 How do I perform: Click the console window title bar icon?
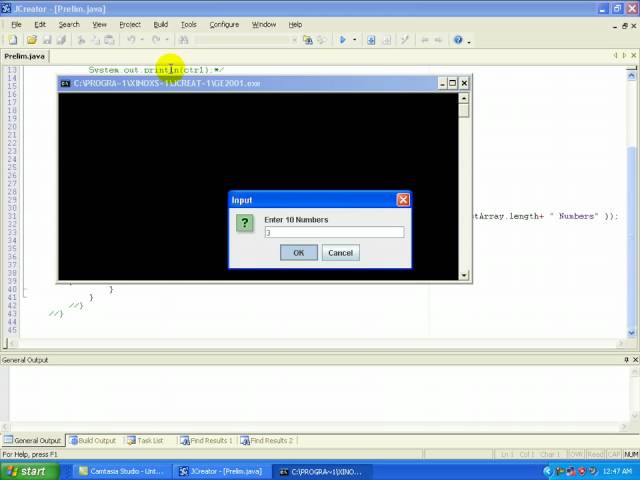coord(65,83)
